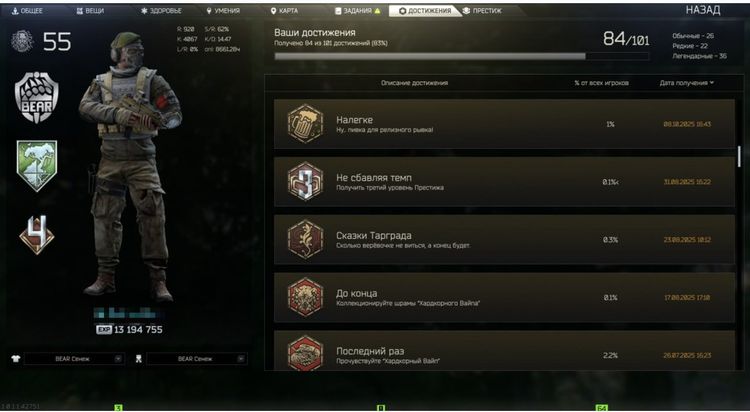Select the Prestige 3 badge icon
750x412 pixels.
(x=305, y=181)
